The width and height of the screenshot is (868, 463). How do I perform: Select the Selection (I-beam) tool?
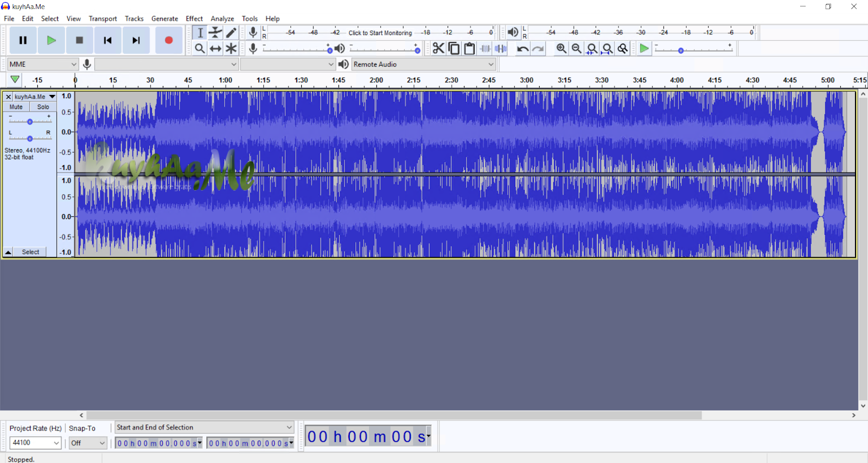[x=200, y=33]
